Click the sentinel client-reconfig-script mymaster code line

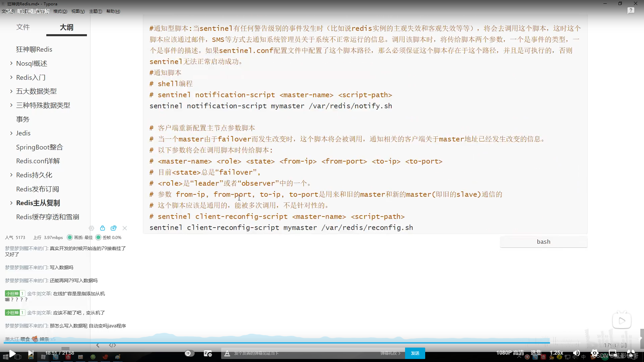(281, 228)
